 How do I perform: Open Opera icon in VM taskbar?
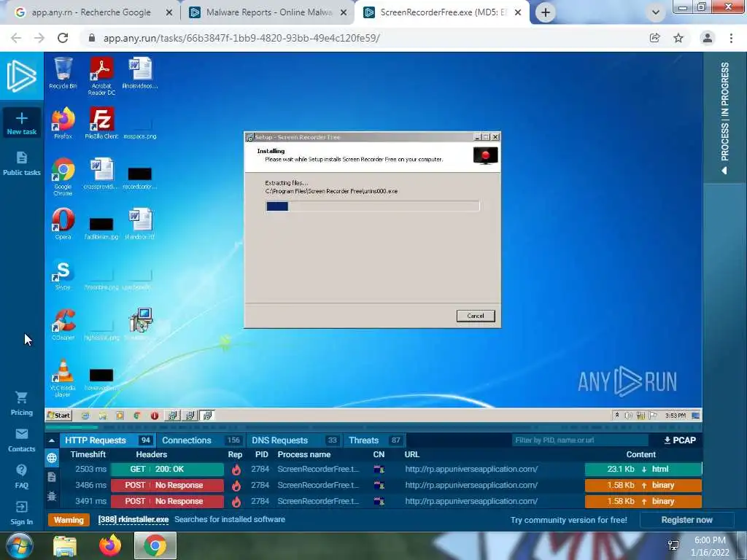point(155,416)
